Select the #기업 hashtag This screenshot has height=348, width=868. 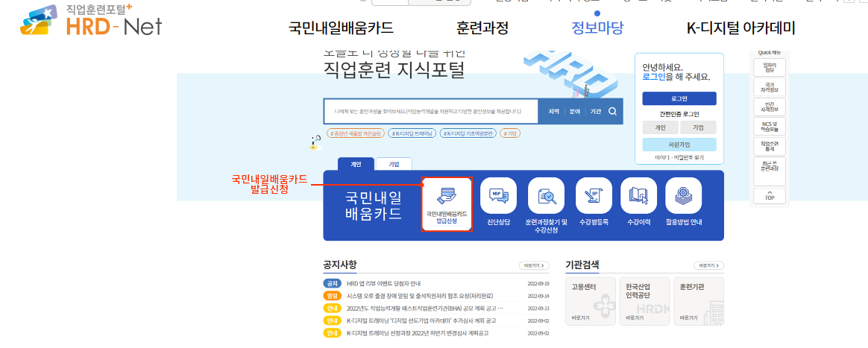510,133
